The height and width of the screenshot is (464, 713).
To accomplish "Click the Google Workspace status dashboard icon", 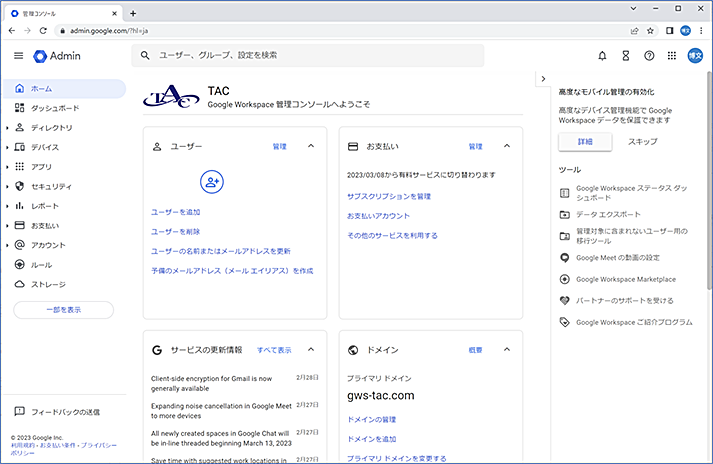I will [x=564, y=193].
